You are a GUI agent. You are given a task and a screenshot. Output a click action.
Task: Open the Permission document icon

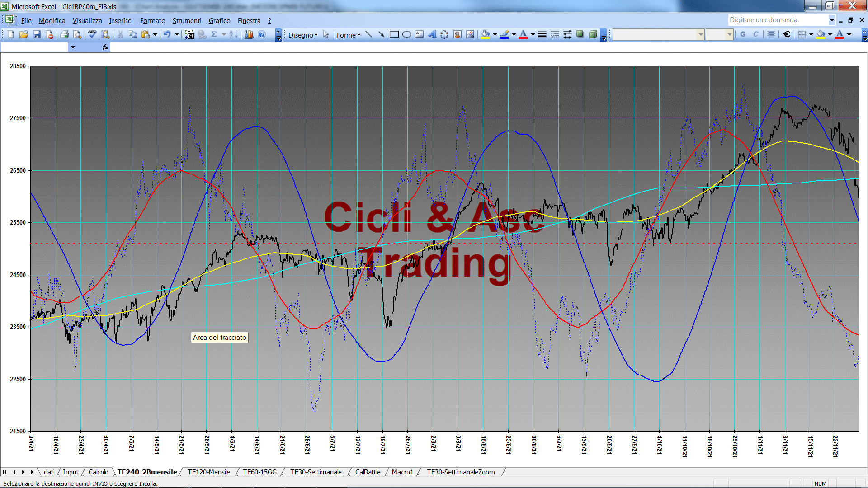pos(49,34)
